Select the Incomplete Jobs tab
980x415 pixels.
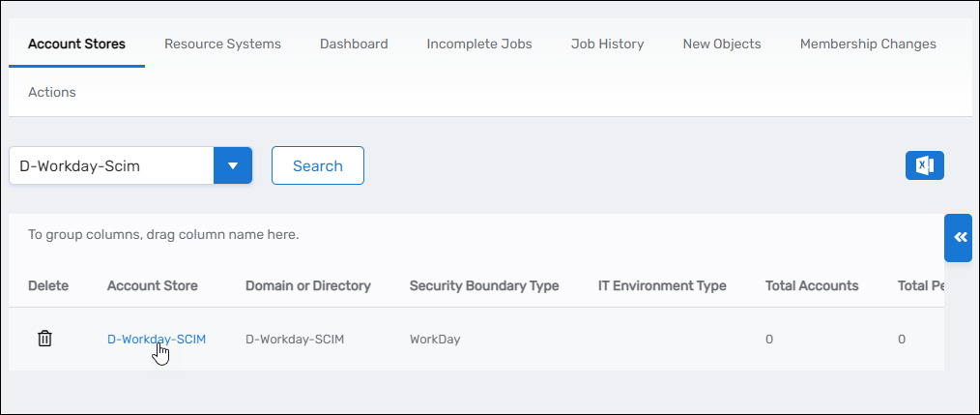point(479,44)
